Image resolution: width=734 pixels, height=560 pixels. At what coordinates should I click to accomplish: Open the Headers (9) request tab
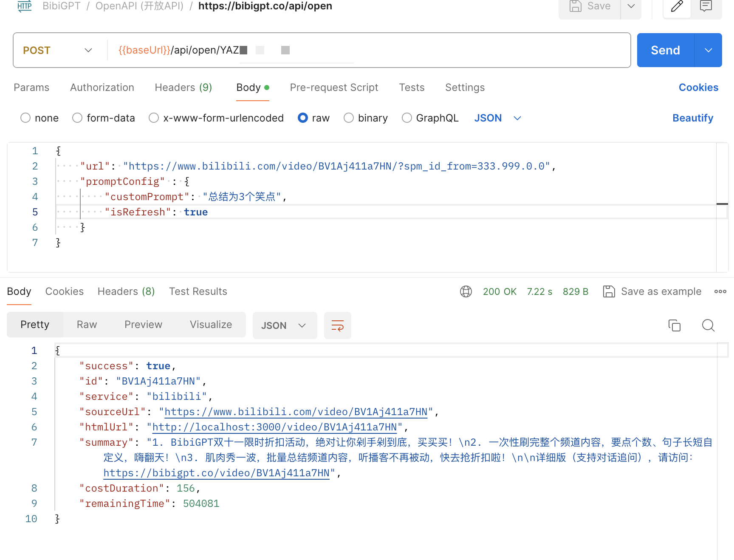click(183, 88)
